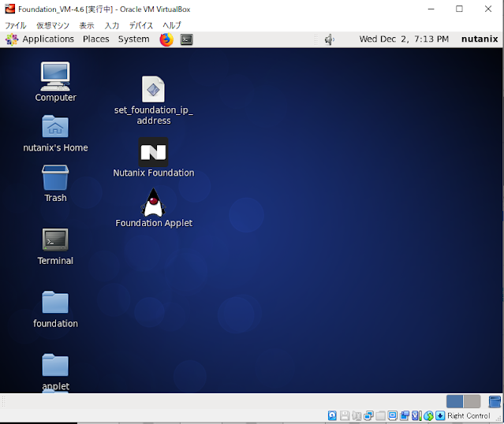Click the nutanix user name in panel
Viewport: 504px width, 424px height.
pos(480,39)
